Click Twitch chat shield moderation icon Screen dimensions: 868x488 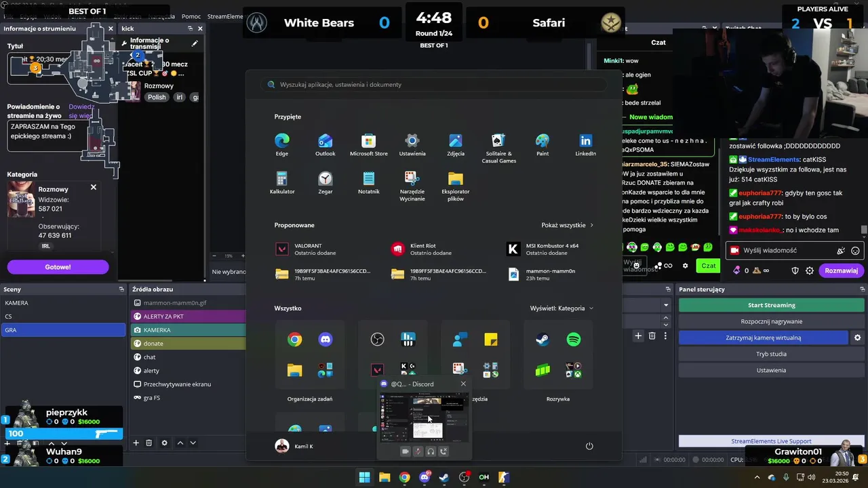(x=795, y=270)
